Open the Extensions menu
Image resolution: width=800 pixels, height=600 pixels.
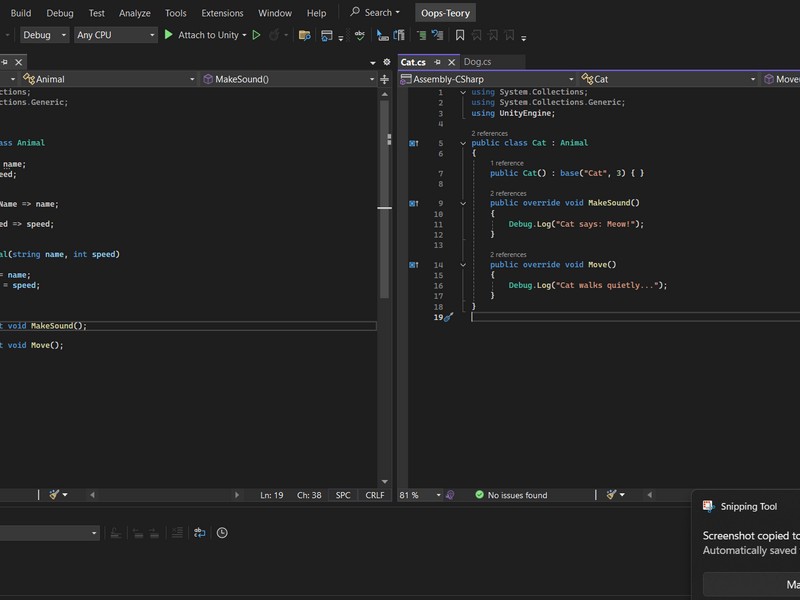[222, 13]
